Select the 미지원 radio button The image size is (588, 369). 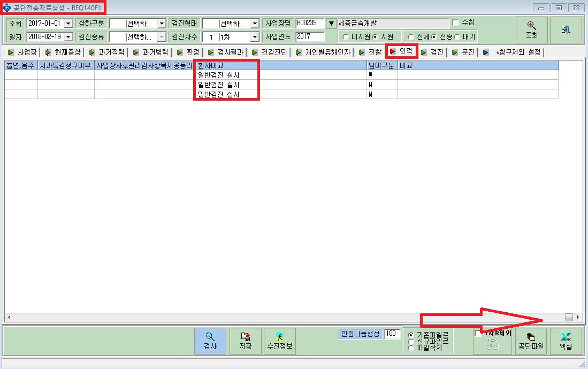pos(346,37)
